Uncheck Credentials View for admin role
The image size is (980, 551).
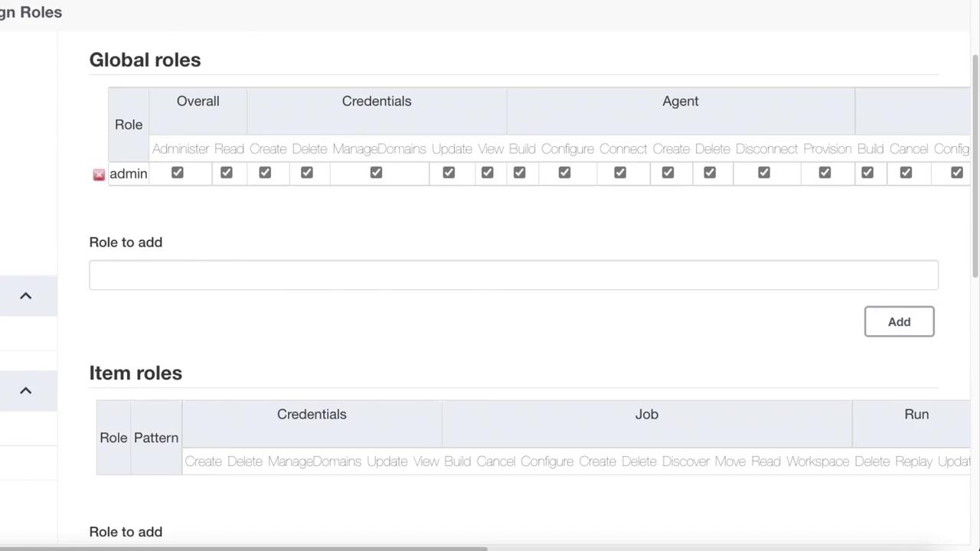pyautogui.click(x=488, y=173)
